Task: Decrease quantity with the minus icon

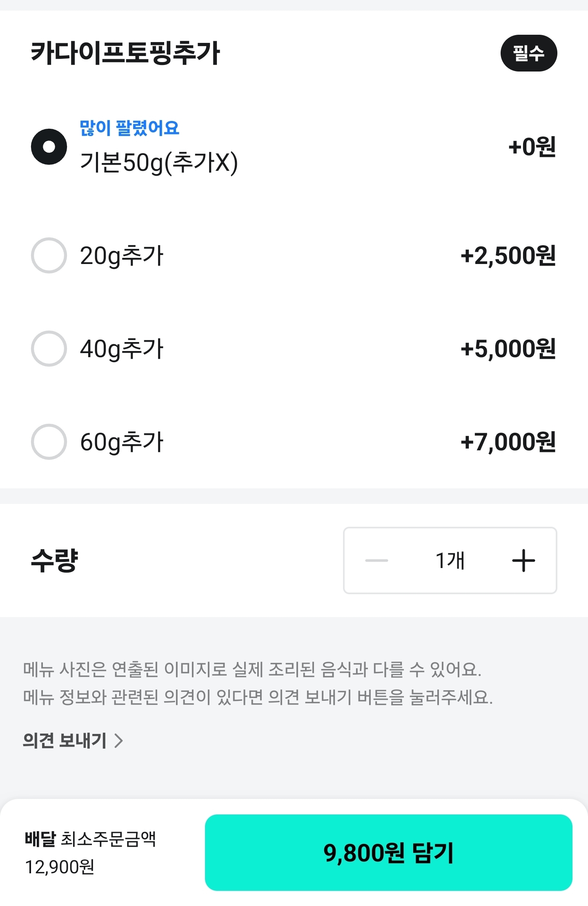Action: tap(376, 560)
